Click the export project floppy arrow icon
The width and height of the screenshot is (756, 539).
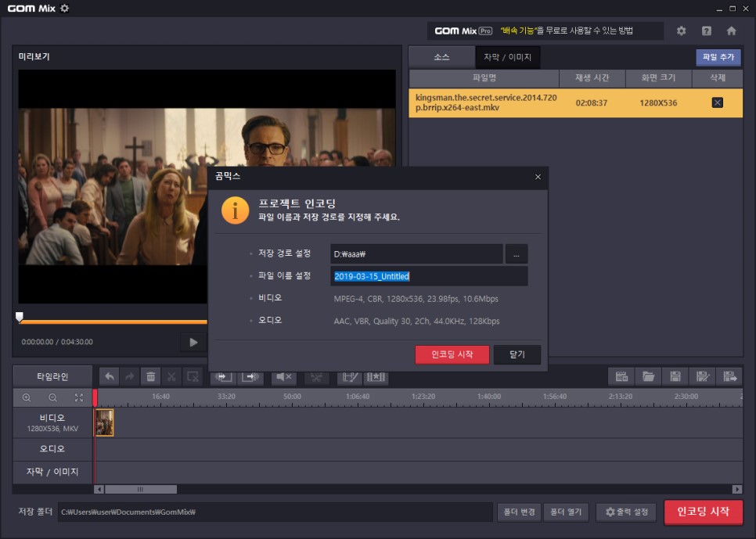729,376
